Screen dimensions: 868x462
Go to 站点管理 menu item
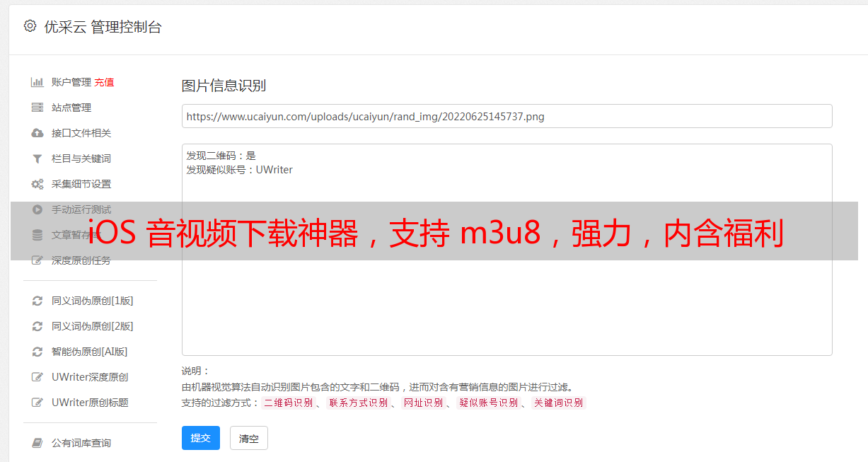[x=71, y=108]
